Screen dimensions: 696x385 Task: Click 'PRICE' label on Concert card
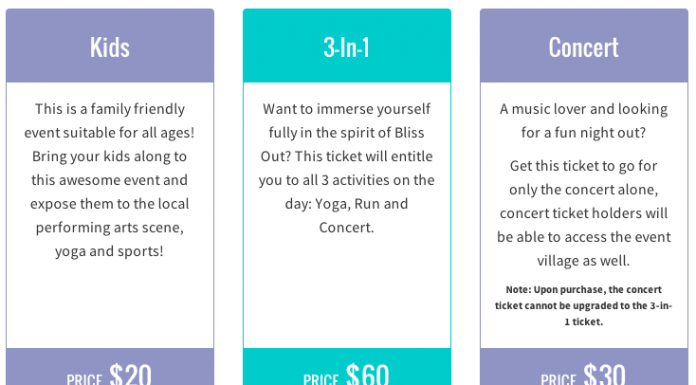point(558,379)
